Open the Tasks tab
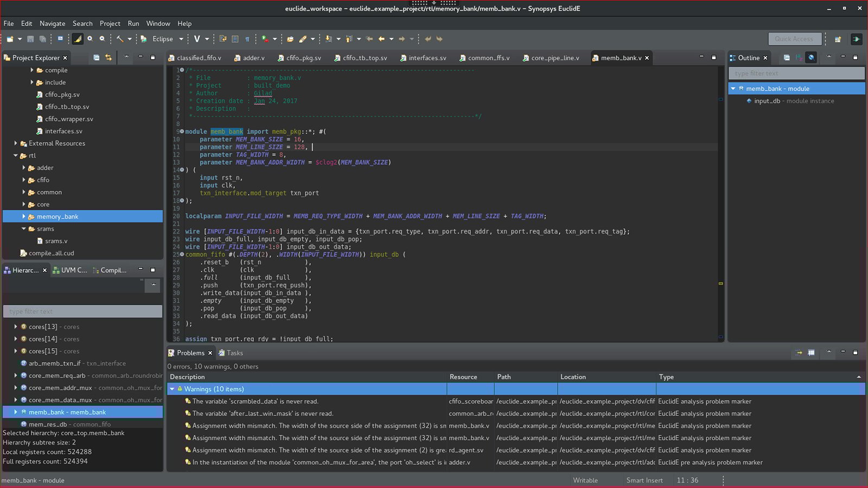This screenshot has width=868, height=488. click(x=234, y=353)
